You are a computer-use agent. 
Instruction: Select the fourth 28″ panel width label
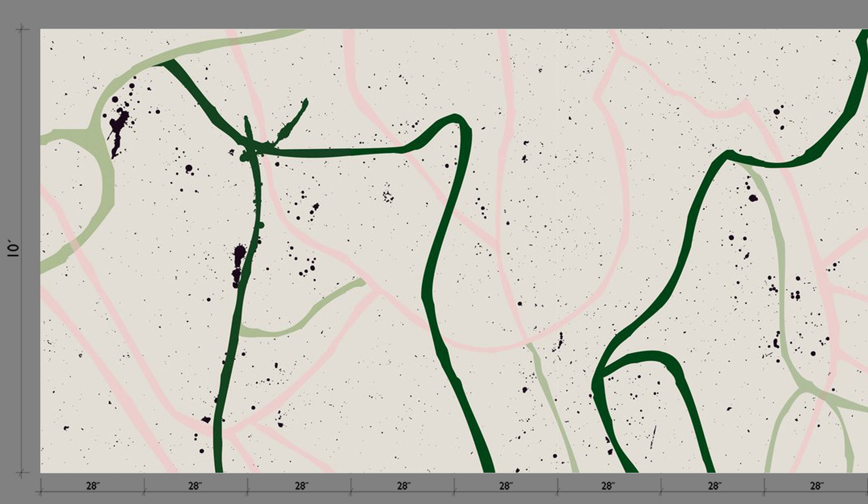coord(404,486)
